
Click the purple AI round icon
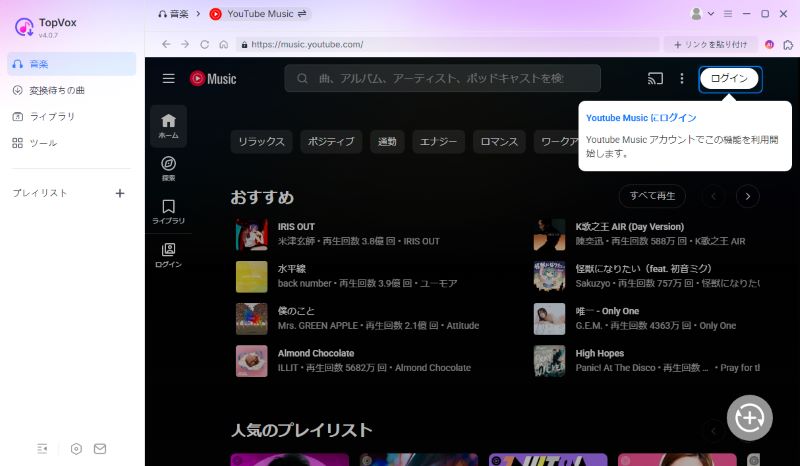pyautogui.click(x=769, y=44)
